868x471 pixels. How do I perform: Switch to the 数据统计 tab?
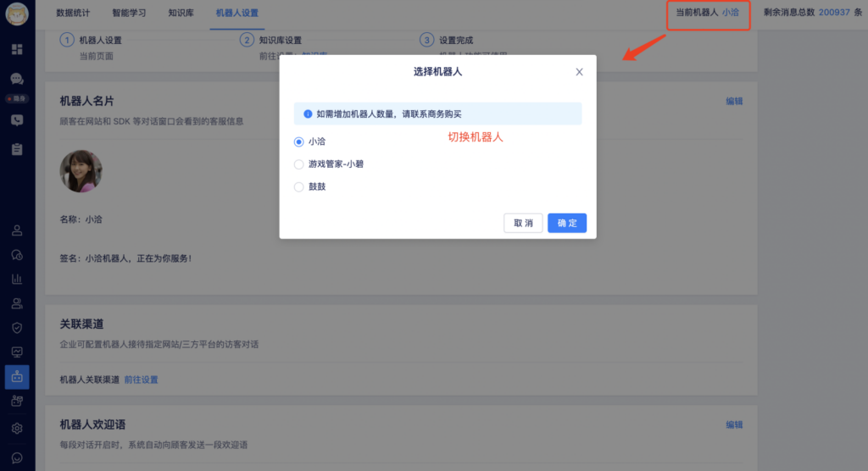(x=73, y=13)
